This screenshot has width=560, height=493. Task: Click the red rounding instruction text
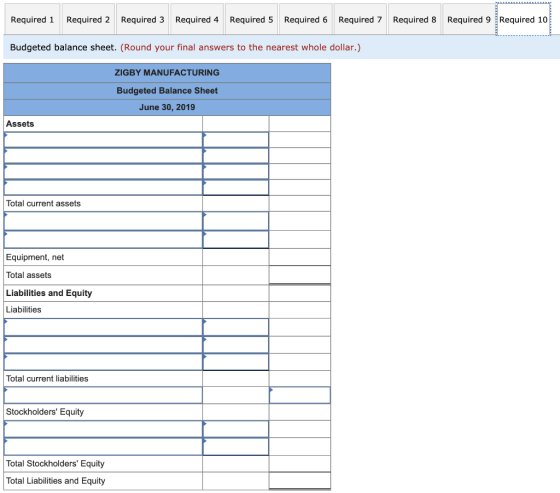[x=240, y=47]
